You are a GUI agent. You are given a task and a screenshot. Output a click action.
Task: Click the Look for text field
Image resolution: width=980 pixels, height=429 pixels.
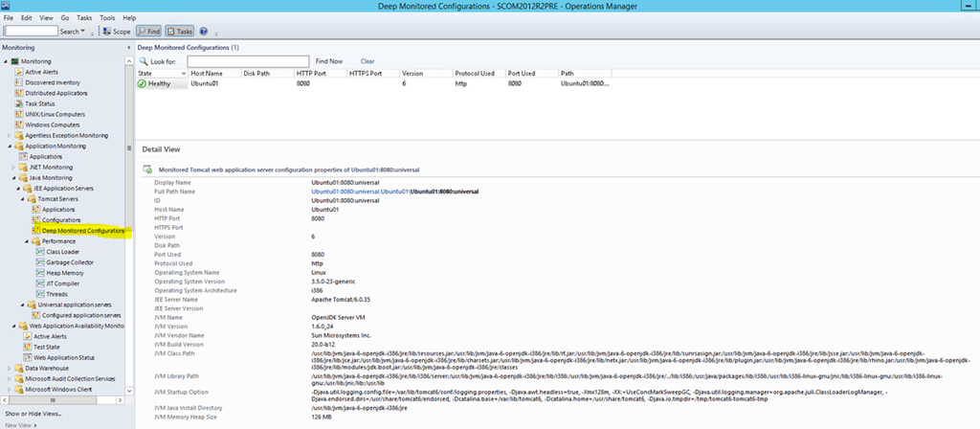(248, 61)
